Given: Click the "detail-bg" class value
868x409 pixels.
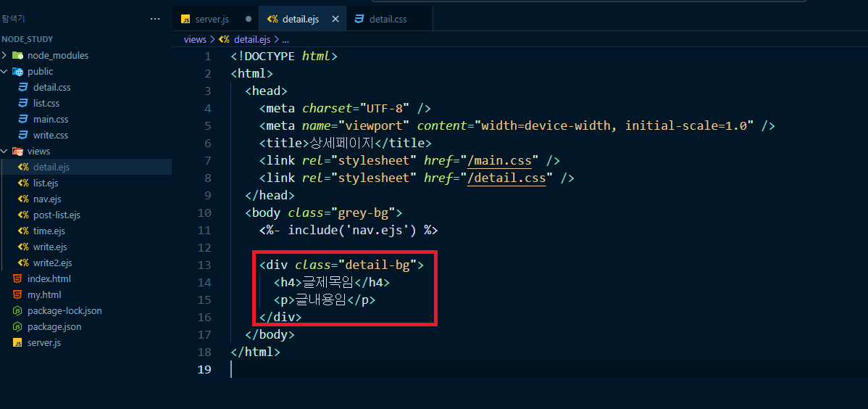Looking at the screenshot, I should (377, 265).
